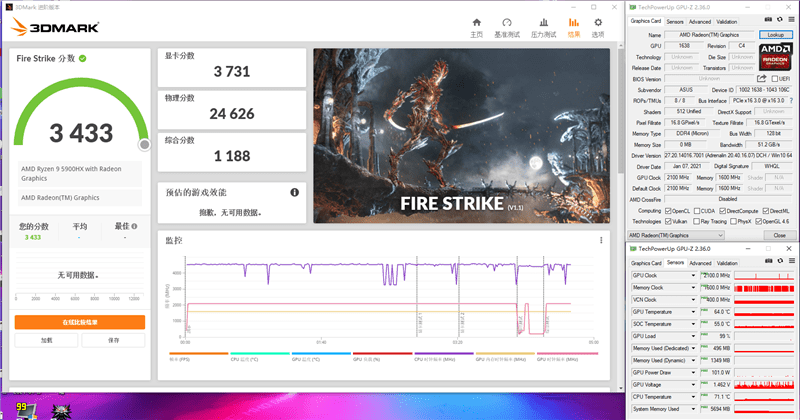
Task: Click the AMD Radeon Graphics logo in GPU-Z
Action: [776, 56]
